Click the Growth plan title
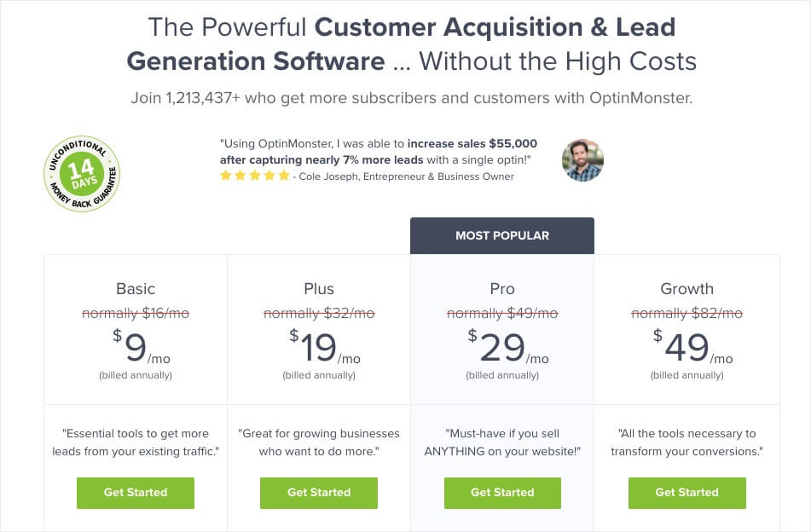811x532 pixels. pyautogui.click(x=686, y=288)
